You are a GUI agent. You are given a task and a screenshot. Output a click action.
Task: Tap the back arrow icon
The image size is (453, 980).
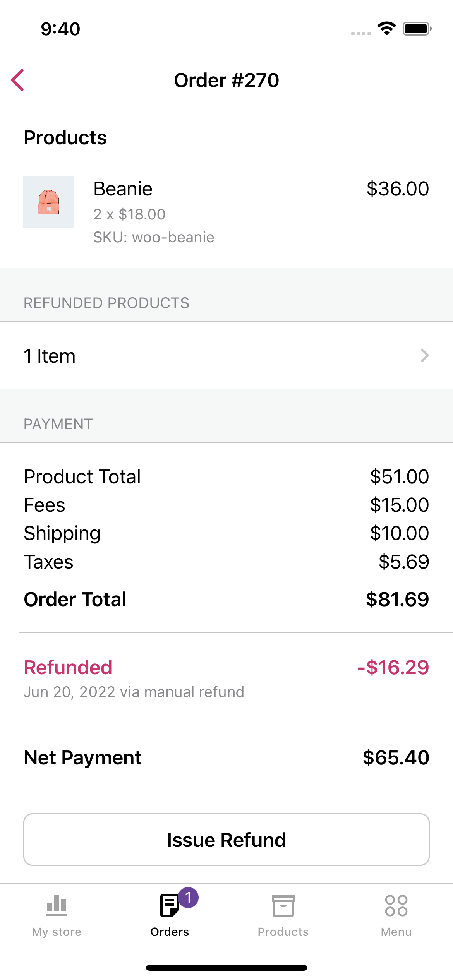click(x=18, y=80)
